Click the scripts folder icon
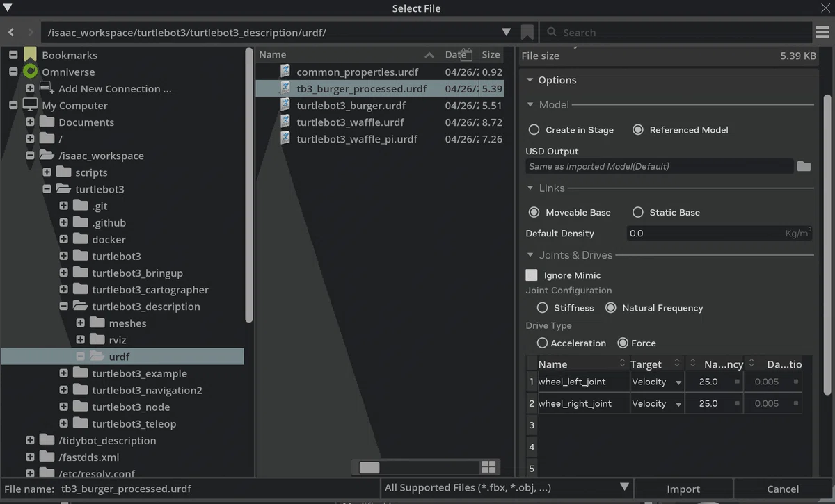835x504 pixels. coord(63,172)
